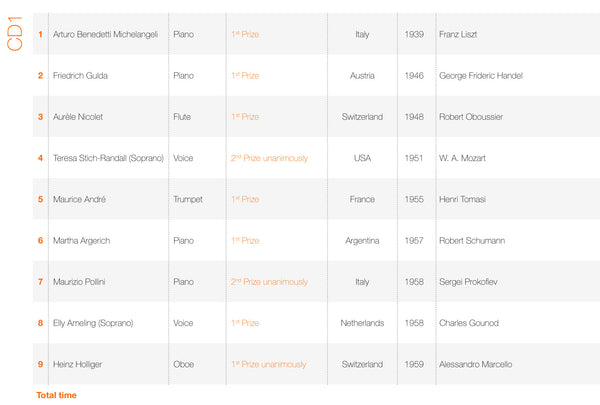Screen dimensions: 600x405
Task: Select the year 1951
Action: [414, 158]
